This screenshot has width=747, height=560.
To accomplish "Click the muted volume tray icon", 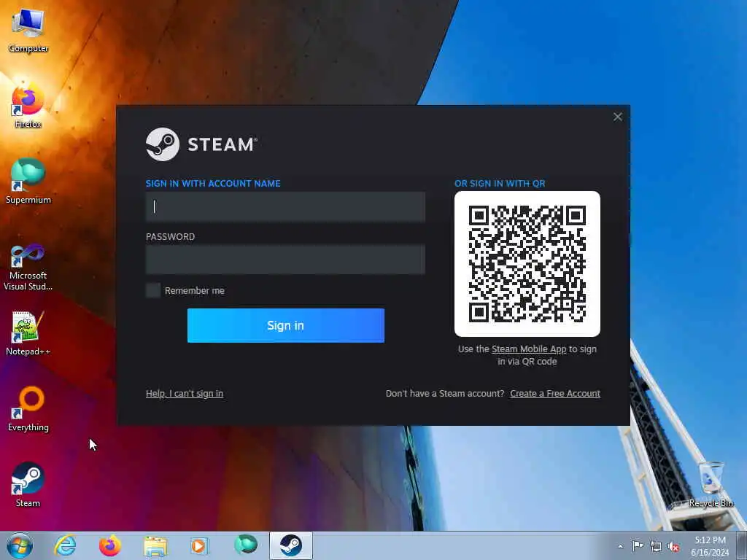I will pyautogui.click(x=673, y=547).
